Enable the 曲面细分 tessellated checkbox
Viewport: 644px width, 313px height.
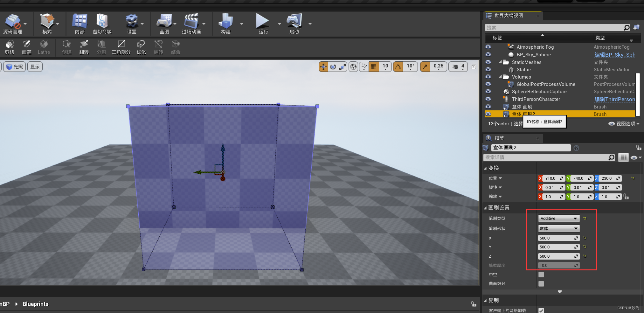tap(541, 283)
